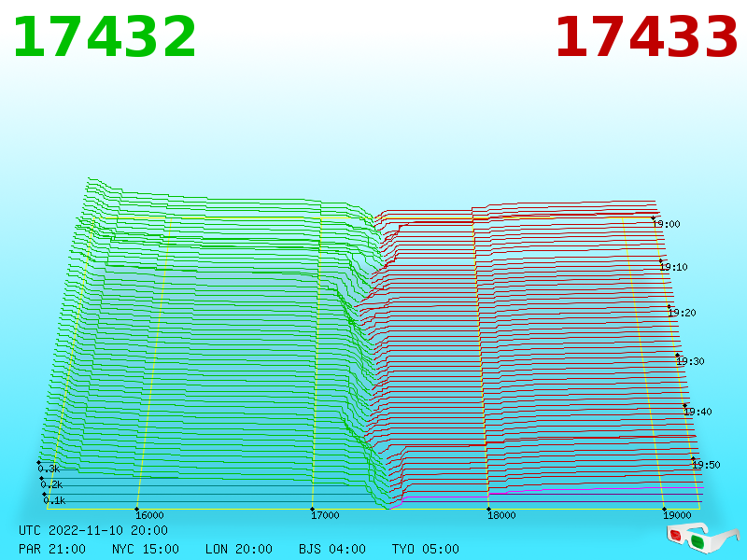
Task: Click the 0.2k volume axis label
Action: (x=51, y=484)
